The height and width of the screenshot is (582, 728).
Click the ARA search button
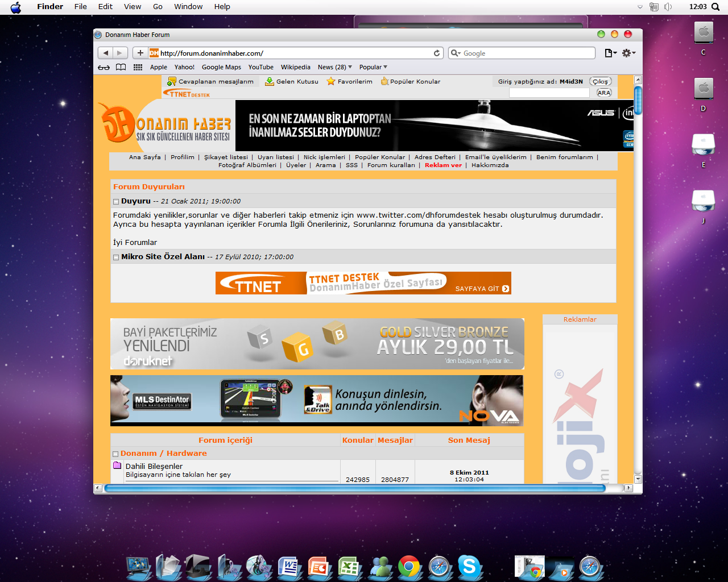click(604, 93)
